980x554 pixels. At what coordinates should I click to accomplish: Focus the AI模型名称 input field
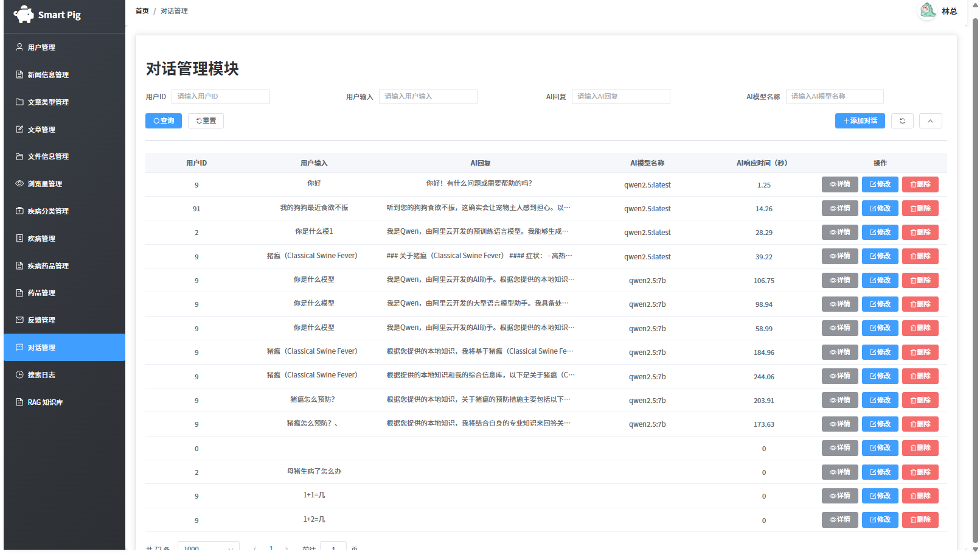pos(835,96)
